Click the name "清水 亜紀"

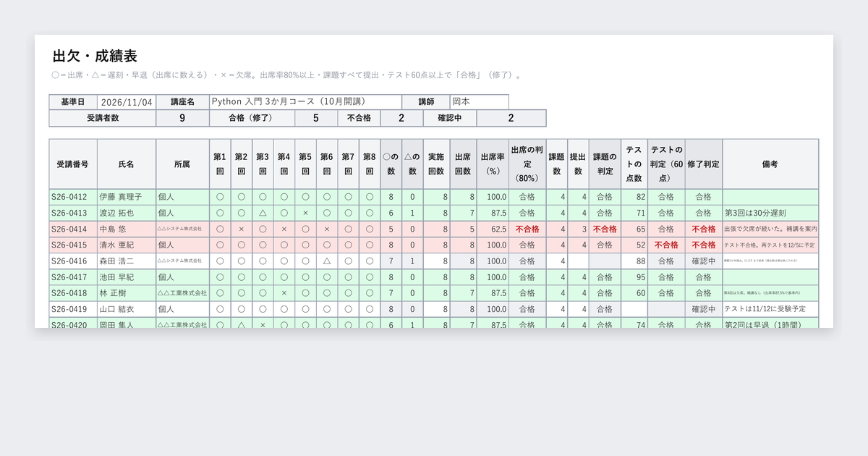tap(117, 245)
